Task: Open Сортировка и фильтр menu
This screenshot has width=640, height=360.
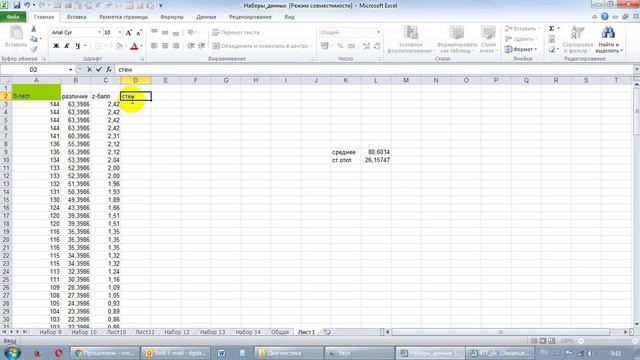Action: click(578, 39)
